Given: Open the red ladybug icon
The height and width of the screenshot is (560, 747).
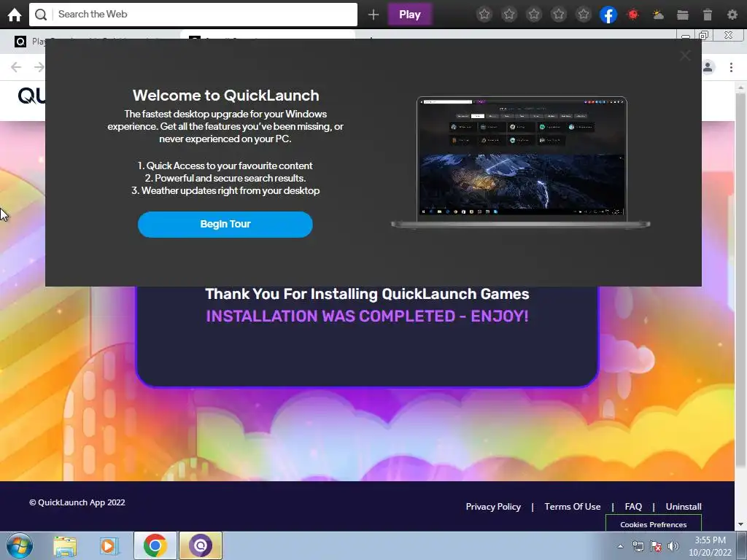Looking at the screenshot, I should coord(633,15).
